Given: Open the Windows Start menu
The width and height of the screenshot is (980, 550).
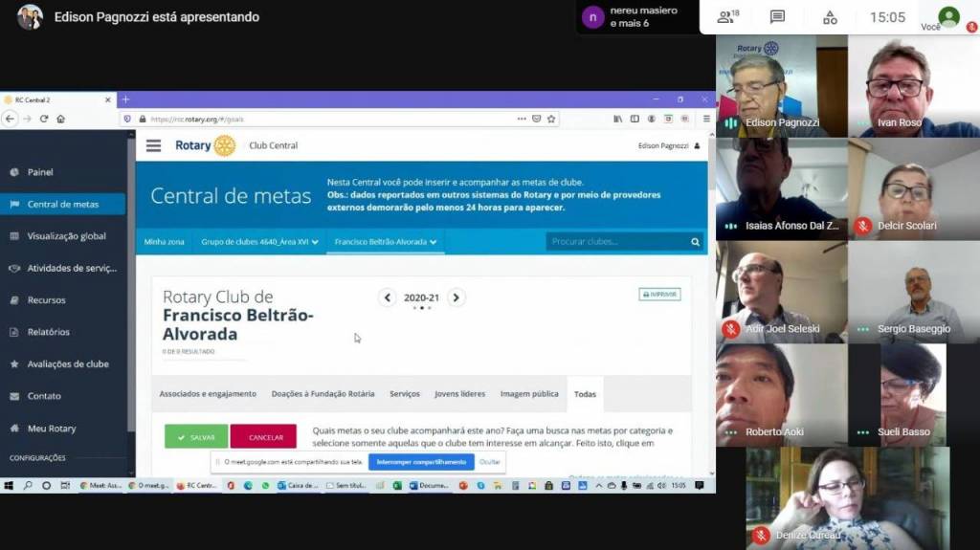Looking at the screenshot, I should click(x=9, y=486).
